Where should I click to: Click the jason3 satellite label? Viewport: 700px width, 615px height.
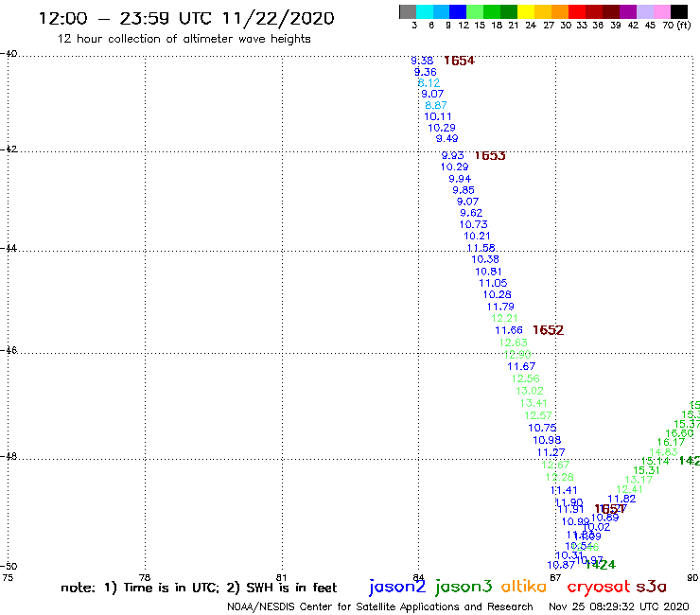coord(464,587)
